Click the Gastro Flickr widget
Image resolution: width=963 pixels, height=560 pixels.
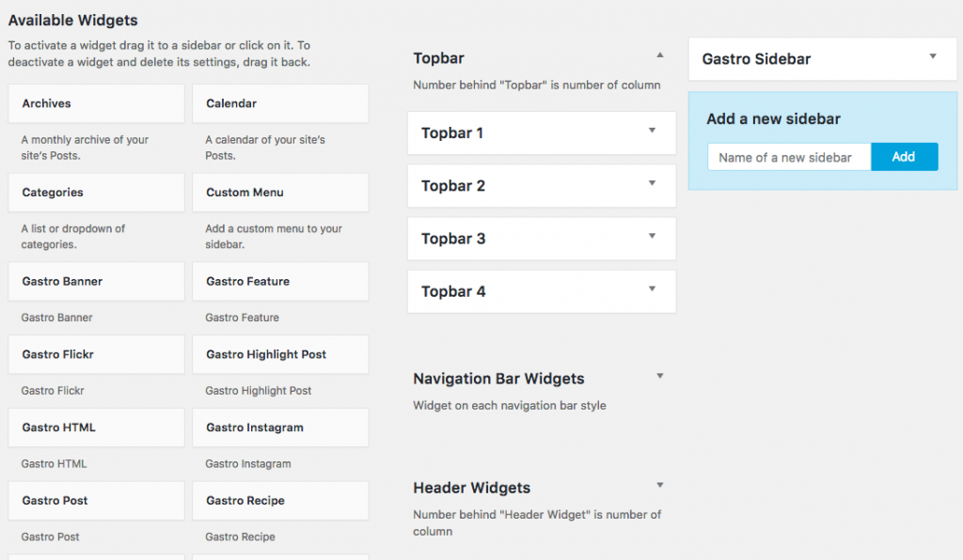95,354
